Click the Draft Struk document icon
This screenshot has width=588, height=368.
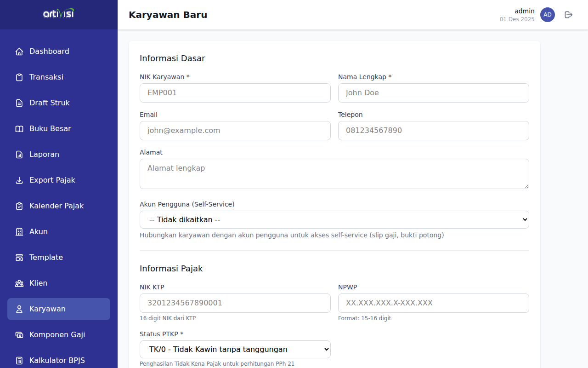tap(19, 103)
